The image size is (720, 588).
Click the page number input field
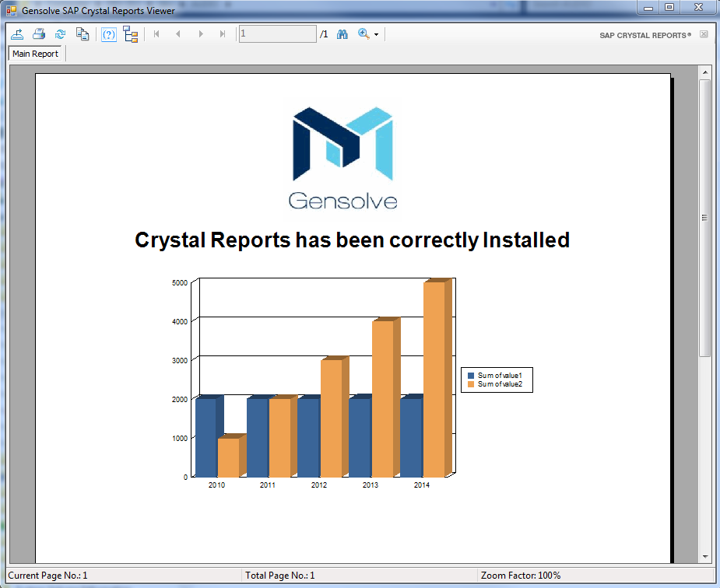click(x=276, y=34)
